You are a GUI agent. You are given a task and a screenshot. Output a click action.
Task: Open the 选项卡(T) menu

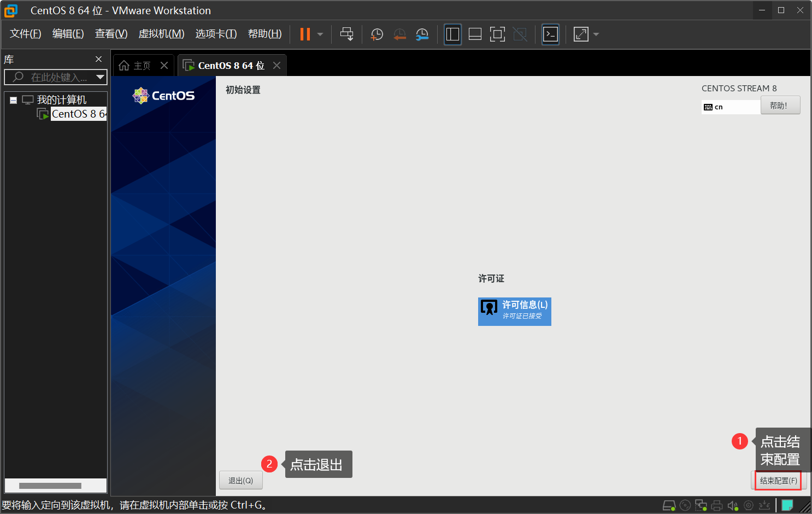tap(216, 34)
